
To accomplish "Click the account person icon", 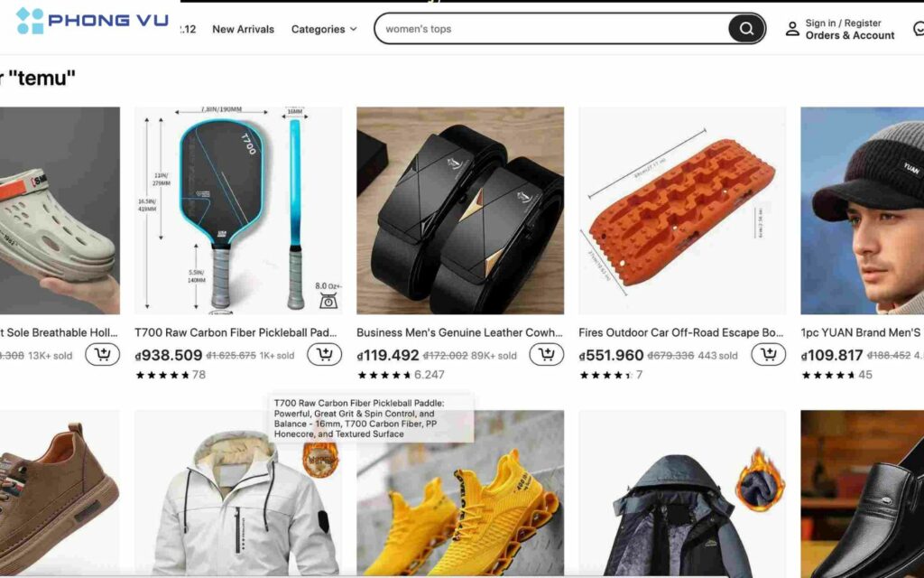I will tap(792, 29).
